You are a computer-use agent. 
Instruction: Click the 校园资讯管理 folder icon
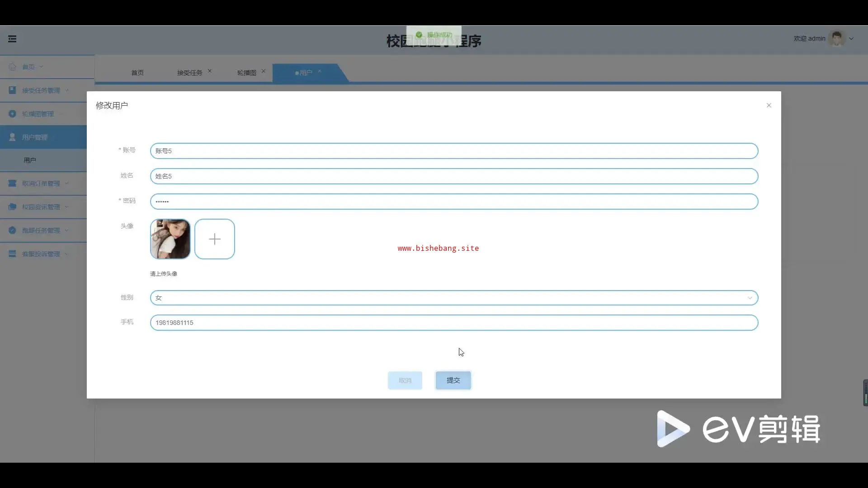click(13, 207)
